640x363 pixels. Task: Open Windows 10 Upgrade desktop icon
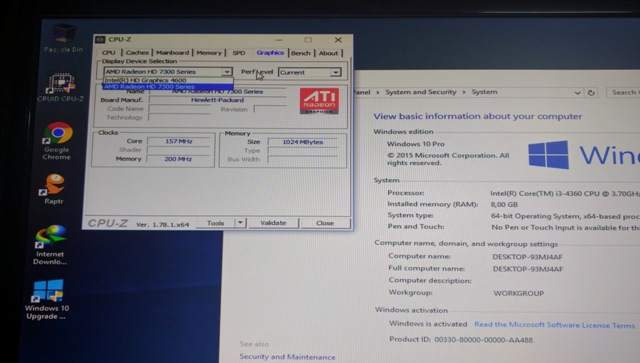coord(47,299)
